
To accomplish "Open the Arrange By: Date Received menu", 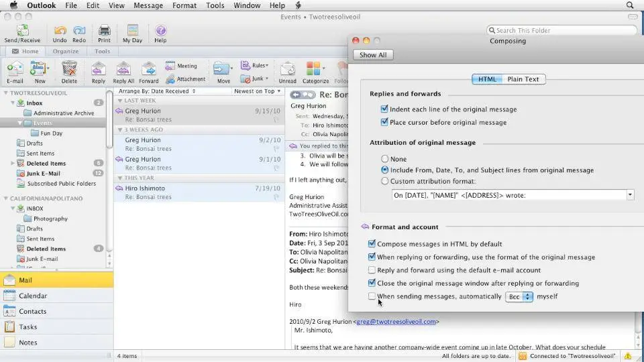I will click(x=157, y=91).
